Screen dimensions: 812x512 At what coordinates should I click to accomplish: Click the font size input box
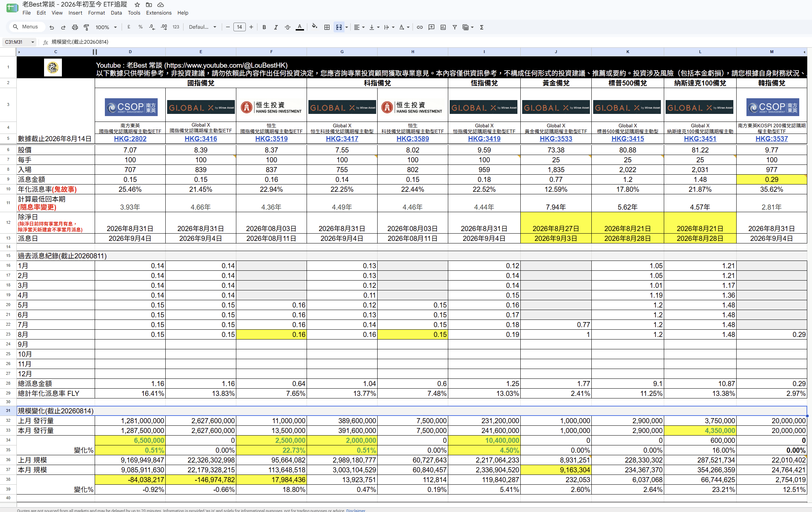coord(239,27)
